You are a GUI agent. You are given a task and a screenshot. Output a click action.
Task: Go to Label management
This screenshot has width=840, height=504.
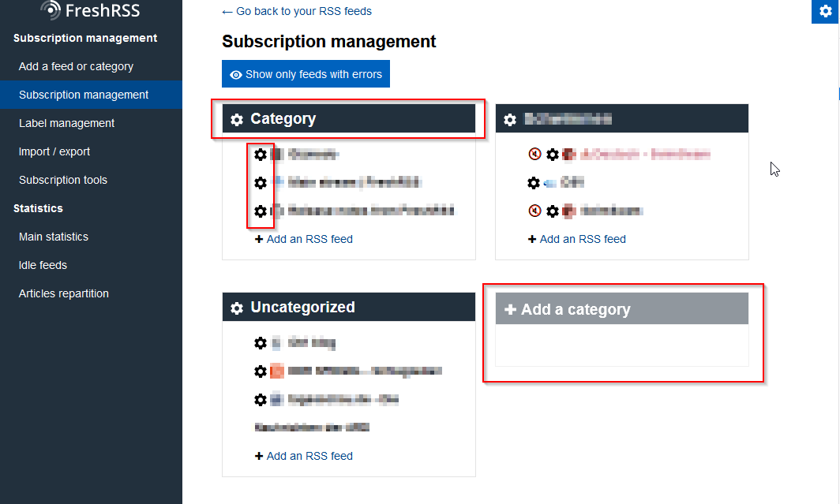(x=67, y=123)
